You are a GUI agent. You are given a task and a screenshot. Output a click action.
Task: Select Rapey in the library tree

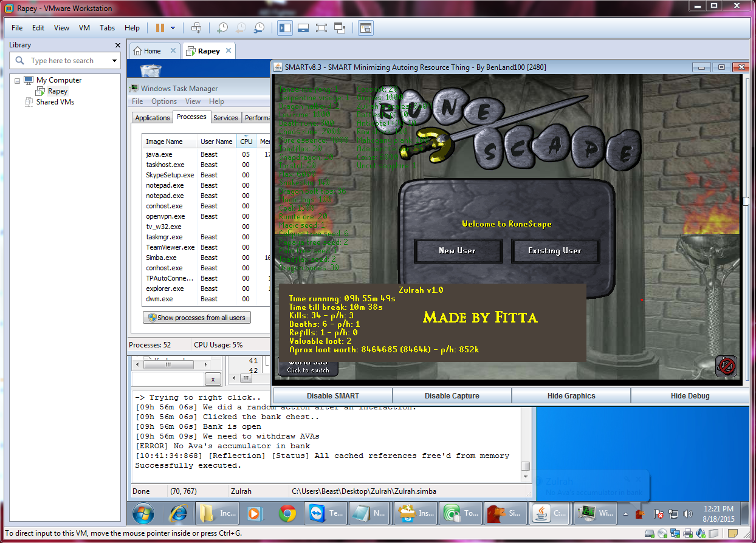[58, 91]
